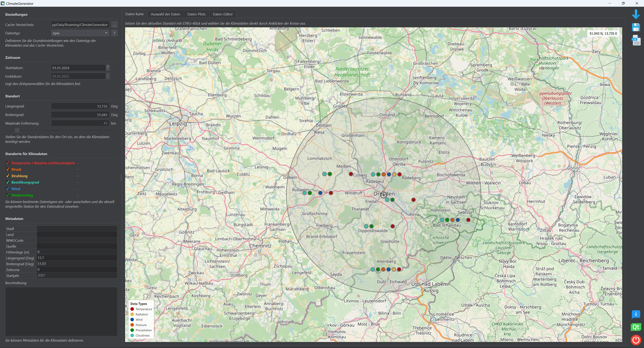Click the blue download arrow icon
Image resolution: width=644 pixels, height=348 pixels.
(636, 14)
